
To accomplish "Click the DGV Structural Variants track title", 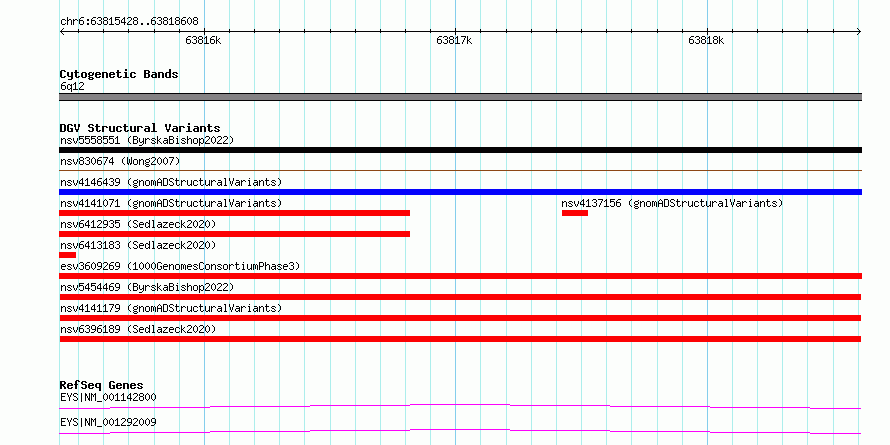I will click(140, 128).
